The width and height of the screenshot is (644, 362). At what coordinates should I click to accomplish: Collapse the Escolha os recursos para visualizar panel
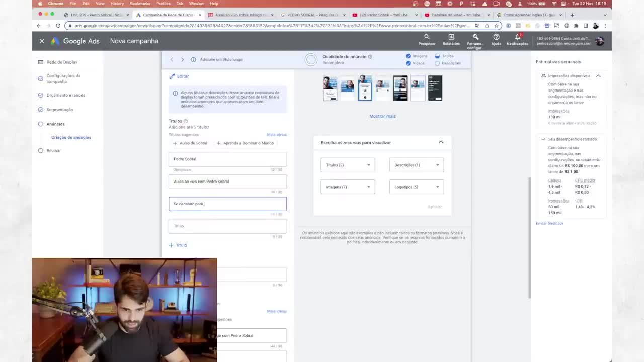pyautogui.click(x=441, y=142)
